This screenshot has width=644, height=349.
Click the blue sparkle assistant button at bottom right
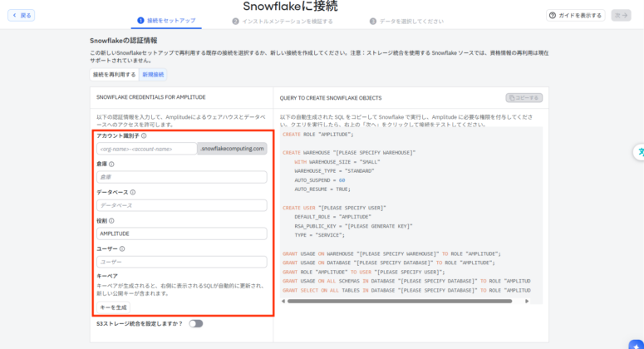pos(637,345)
